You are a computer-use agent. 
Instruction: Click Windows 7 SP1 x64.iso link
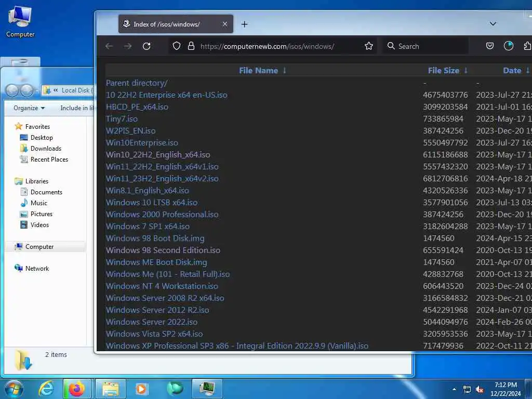(148, 227)
